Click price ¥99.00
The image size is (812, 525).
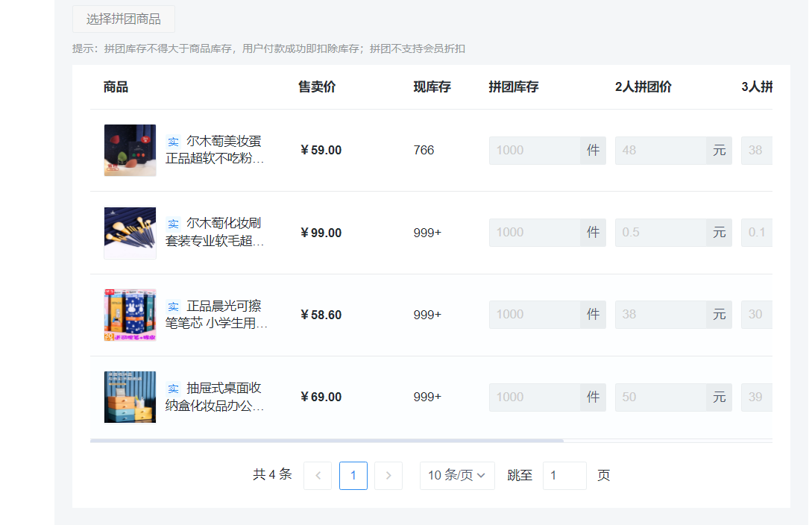[321, 233]
